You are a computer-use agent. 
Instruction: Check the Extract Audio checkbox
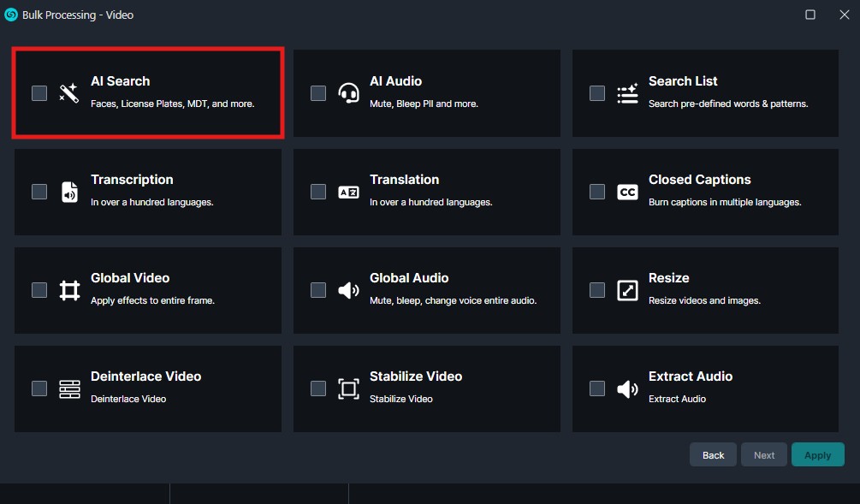click(597, 388)
